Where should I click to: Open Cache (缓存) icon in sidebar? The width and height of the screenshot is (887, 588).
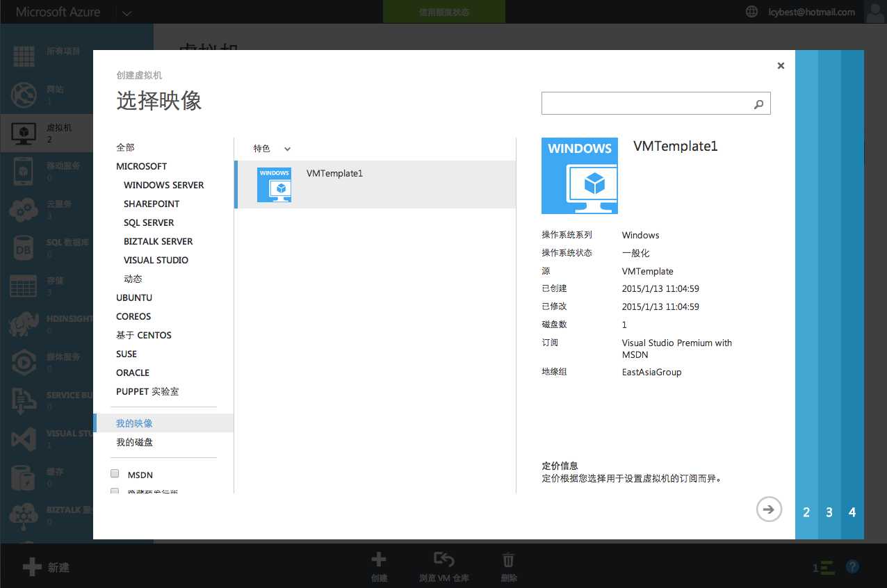click(x=24, y=477)
